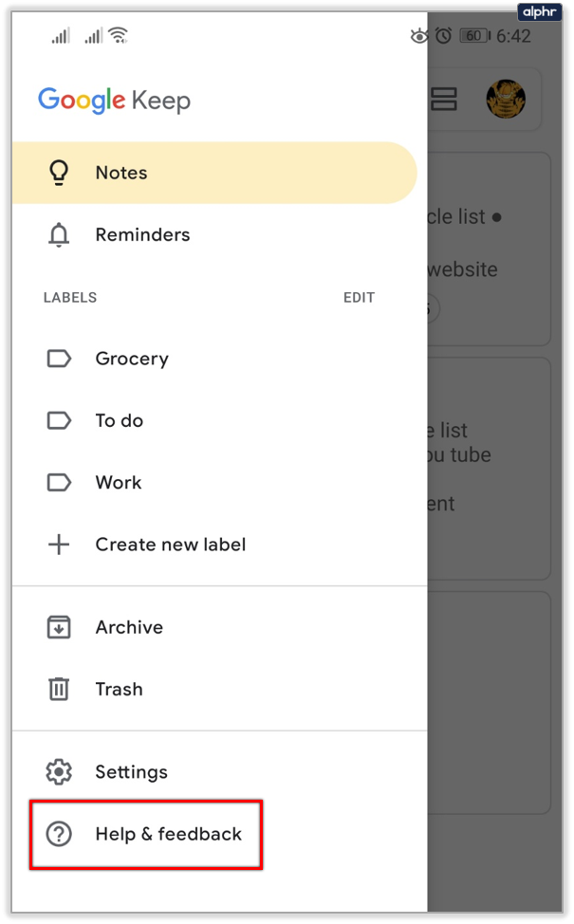574x924 pixels.
Task: Click the plus icon to create new label
Action: click(x=59, y=545)
